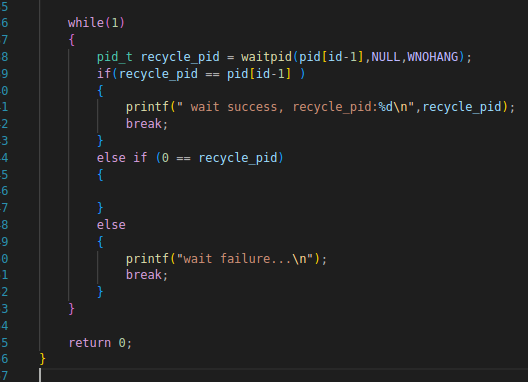
Task: Click the NULL argument in waitpid
Action: (x=386, y=57)
